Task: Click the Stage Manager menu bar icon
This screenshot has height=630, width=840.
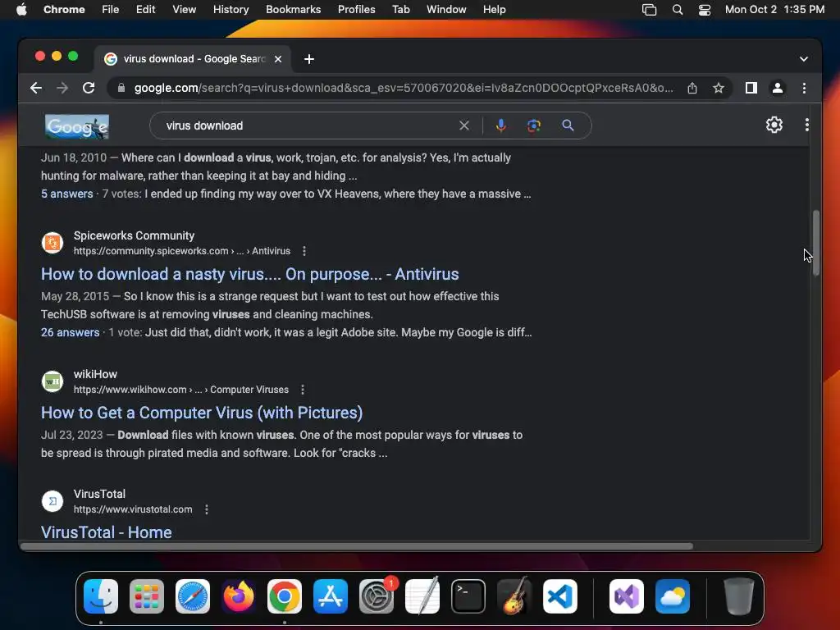Action: click(x=650, y=10)
